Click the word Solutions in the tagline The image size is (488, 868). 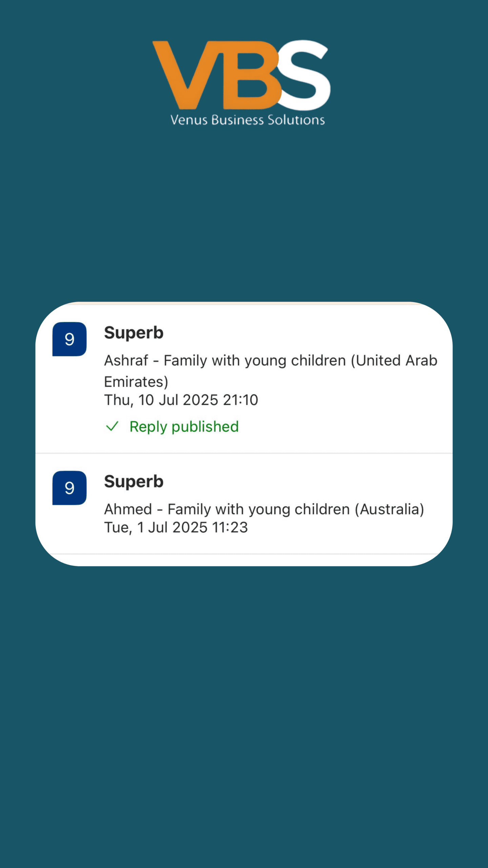(296, 120)
